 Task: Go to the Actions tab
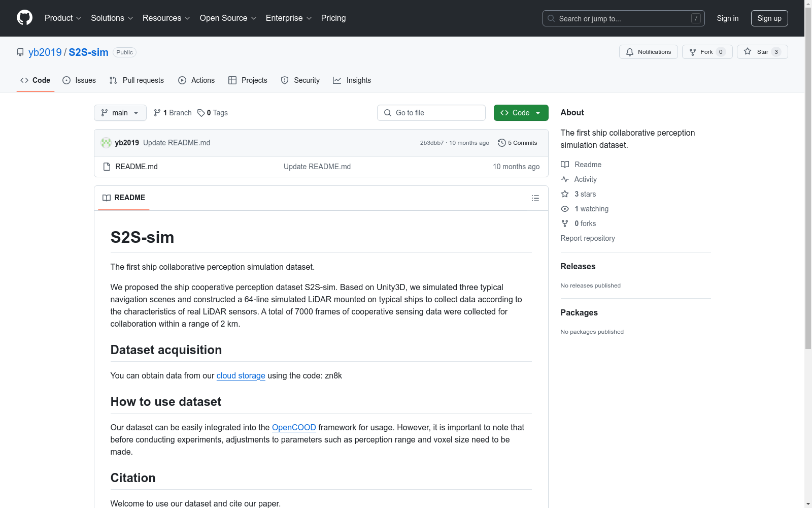pyautogui.click(x=196, y=80)
